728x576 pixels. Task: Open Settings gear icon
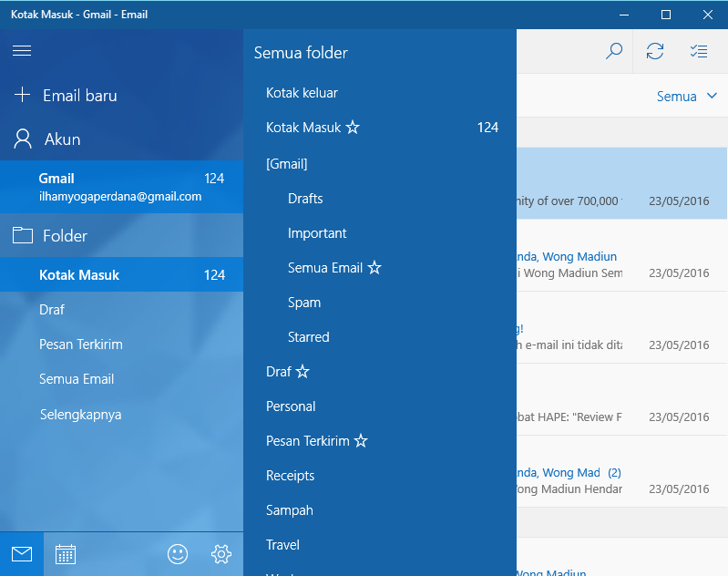click(x=221, y=554)
